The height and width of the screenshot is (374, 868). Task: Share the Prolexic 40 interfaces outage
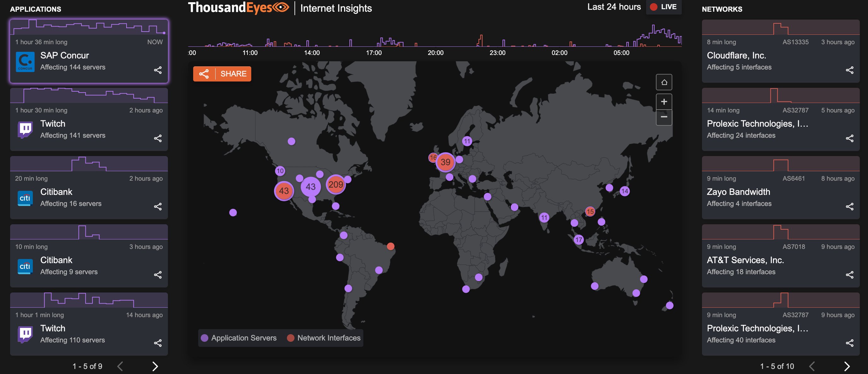point(849,343)
